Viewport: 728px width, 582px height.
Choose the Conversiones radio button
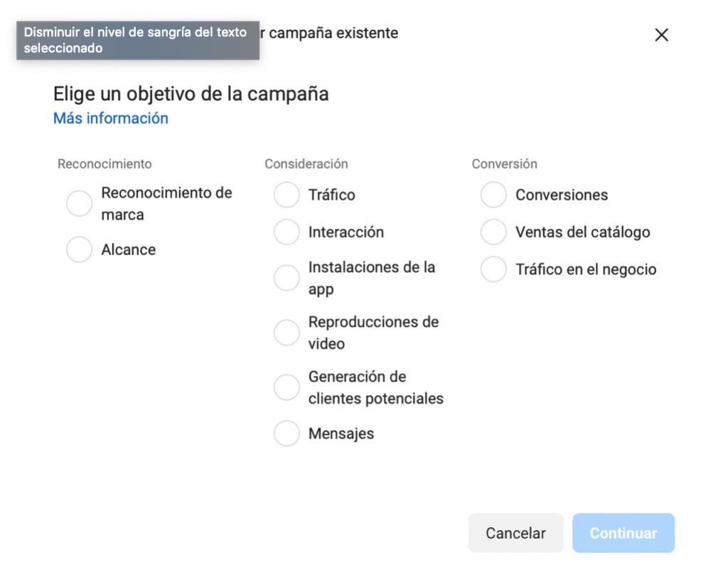click(493, 195)
